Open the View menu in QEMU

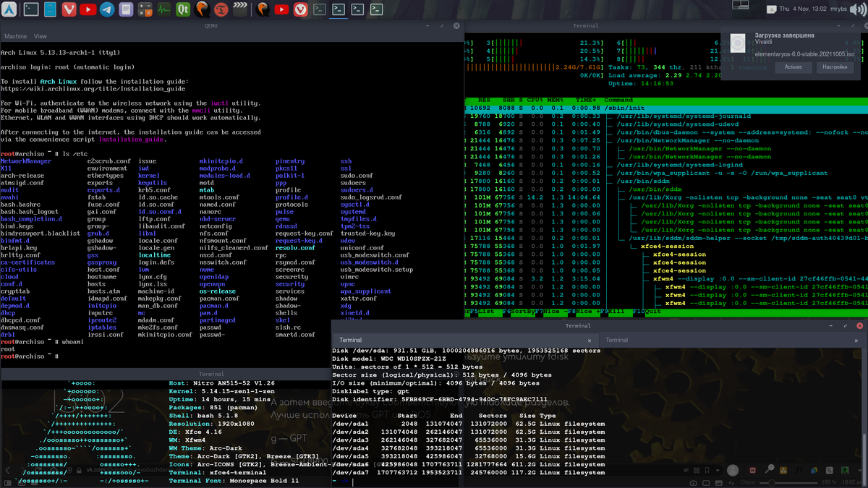41,36
